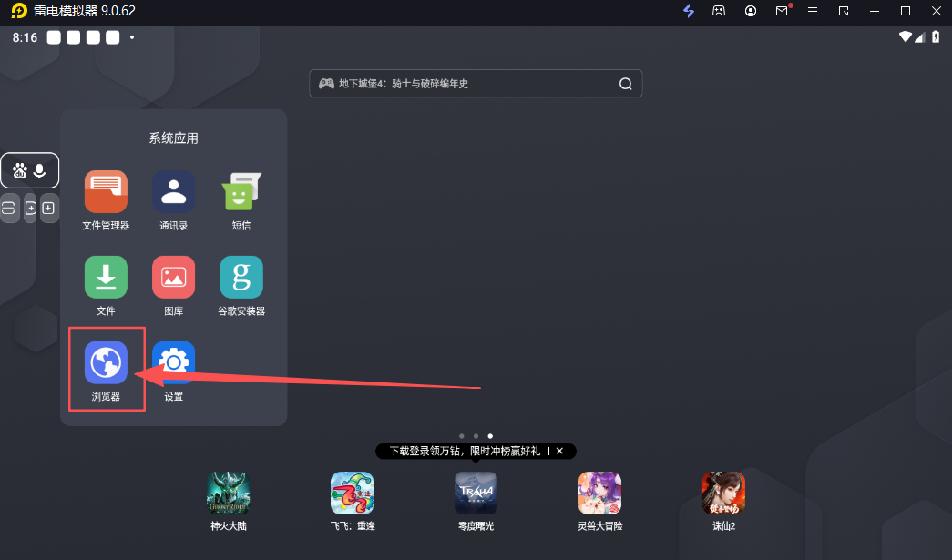Open the account profile icon
Screen dimensions: 952x560
click(750, 11)
